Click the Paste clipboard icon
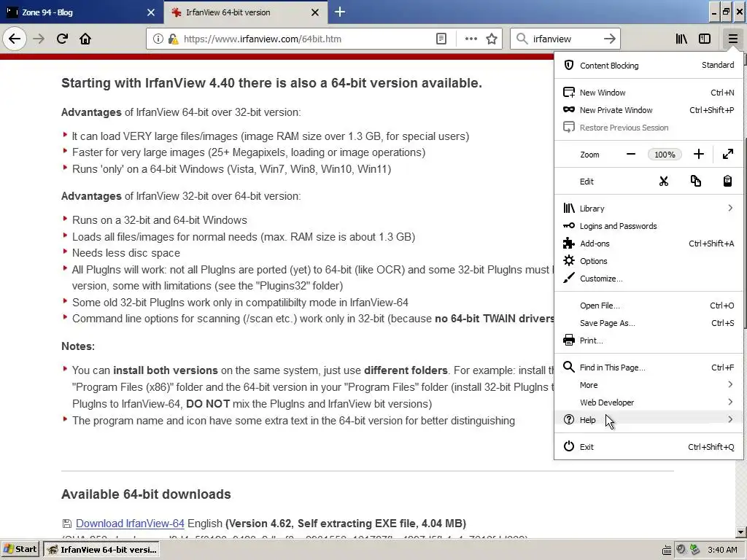The height and width of the screenshot is (560, 747). 727,182
